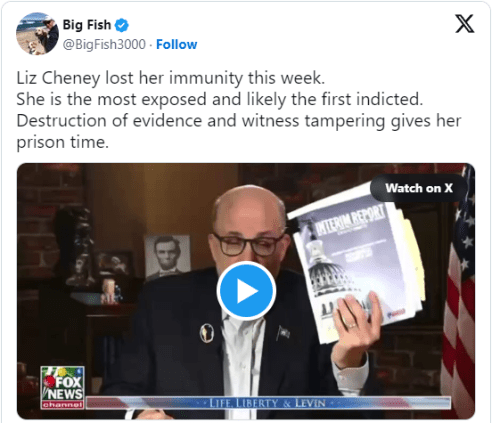Click the blue verified checkmark badge

click(x=122, y=25)
